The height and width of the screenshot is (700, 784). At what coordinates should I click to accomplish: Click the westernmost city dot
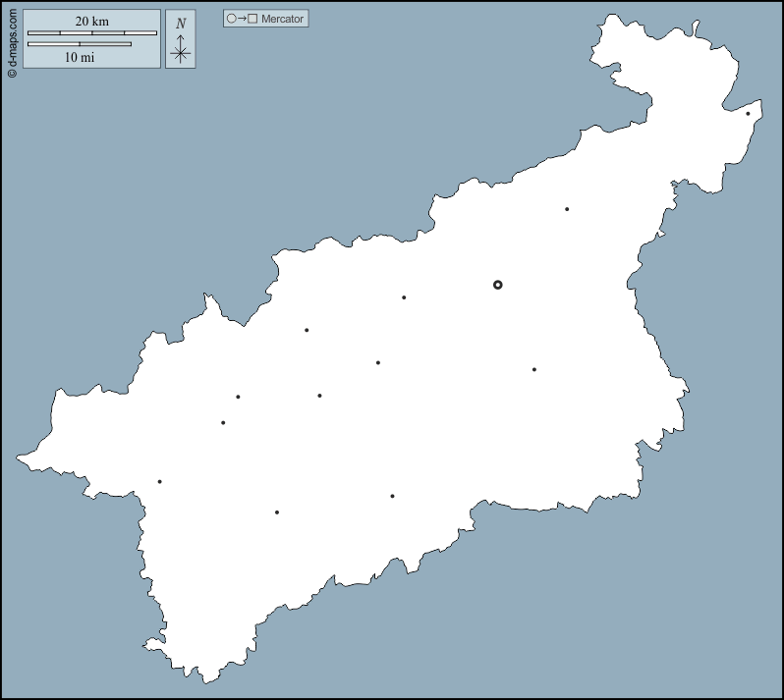(159, 482)
